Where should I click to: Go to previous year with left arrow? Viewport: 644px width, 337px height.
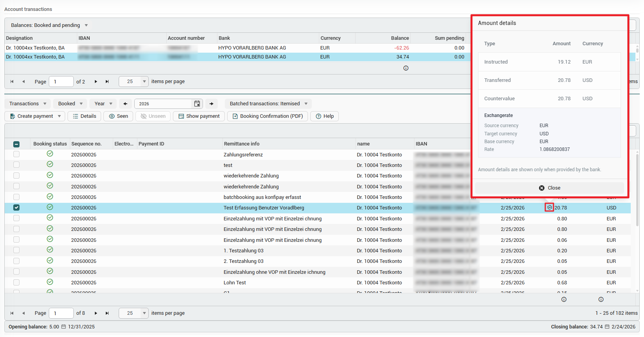click(125, 104)
